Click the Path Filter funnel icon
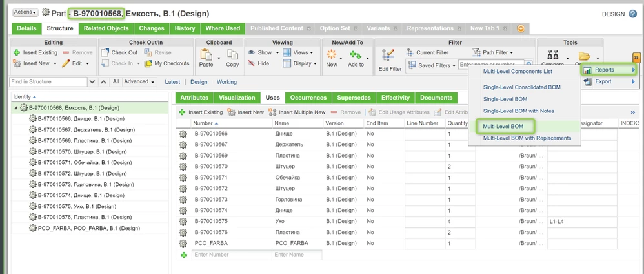Viewport: 644px width, 274px height. tap(476, 52)
